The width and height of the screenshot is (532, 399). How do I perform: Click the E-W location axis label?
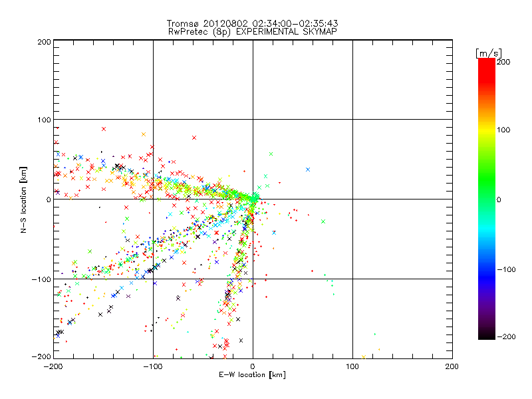point(253,375)
